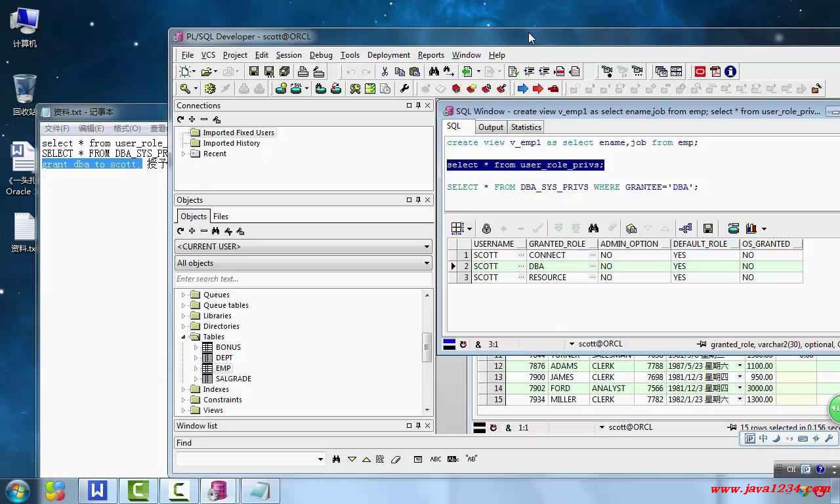Click the New file toolbar icon
The height and width of the screenshot is (504, 840).
186,72
